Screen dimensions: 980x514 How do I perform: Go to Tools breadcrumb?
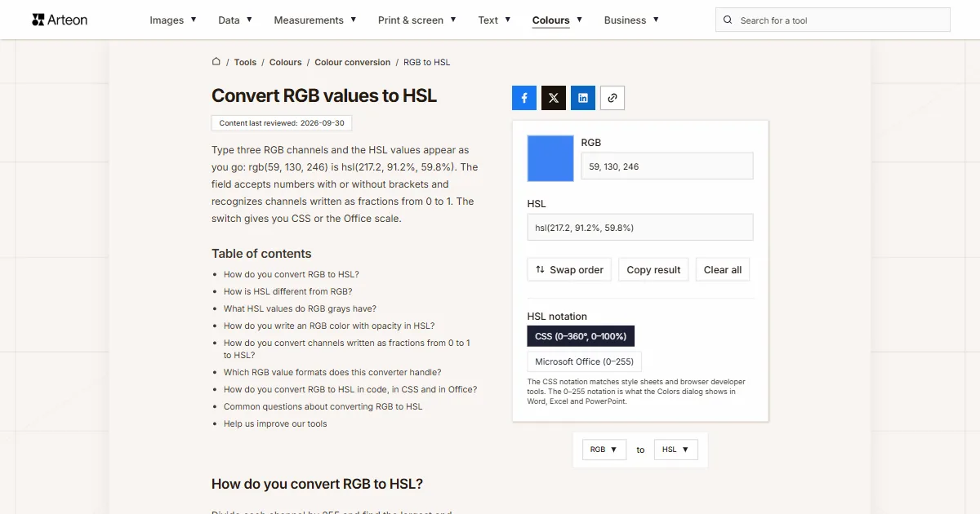(245, 62)
